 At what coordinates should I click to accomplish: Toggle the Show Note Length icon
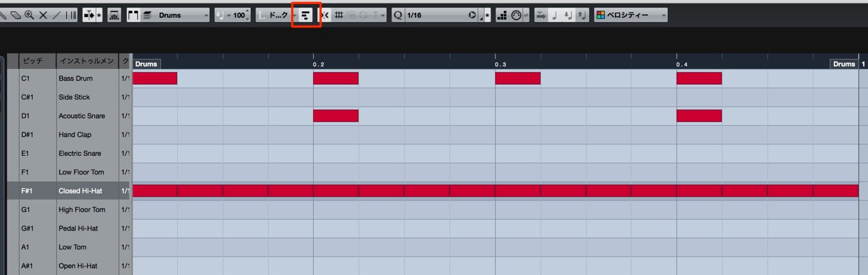[x=306, y=15]
